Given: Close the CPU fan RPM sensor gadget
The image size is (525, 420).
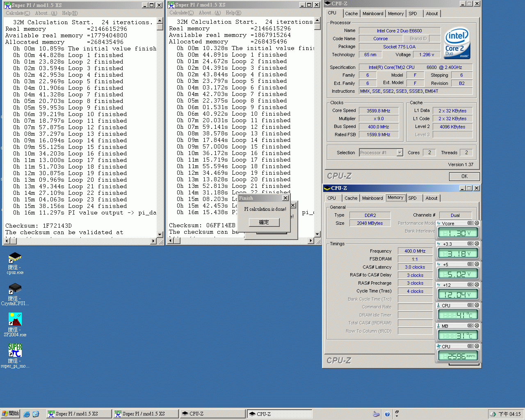Looking at the screenshot, I should [x=477, y=346].
